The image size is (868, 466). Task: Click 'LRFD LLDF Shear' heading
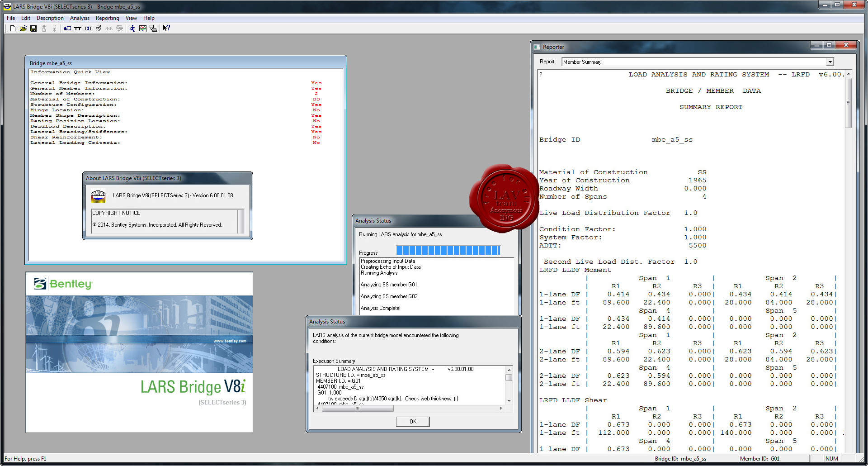(x=573, y=400)
